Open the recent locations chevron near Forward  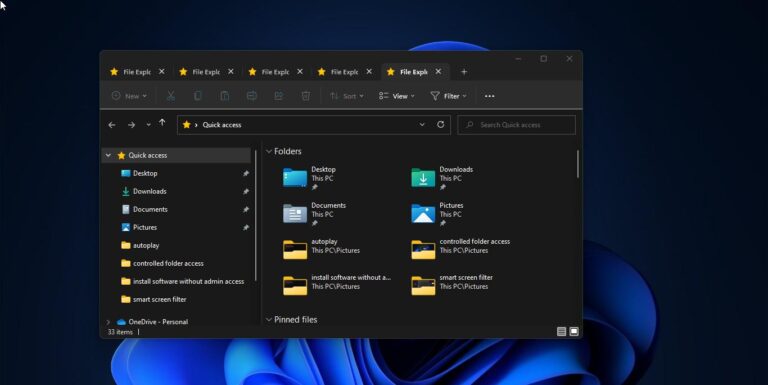148,125
